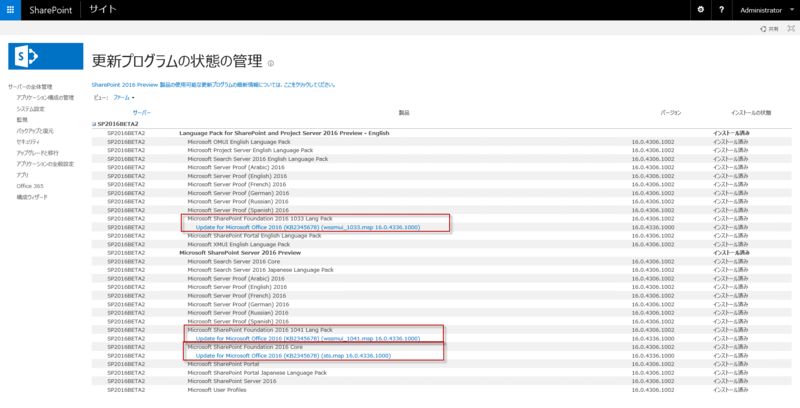Select Microsoft Search Server 2016 Core row
The width and height of the screenshot is (800, 408).
pos(442,261)
